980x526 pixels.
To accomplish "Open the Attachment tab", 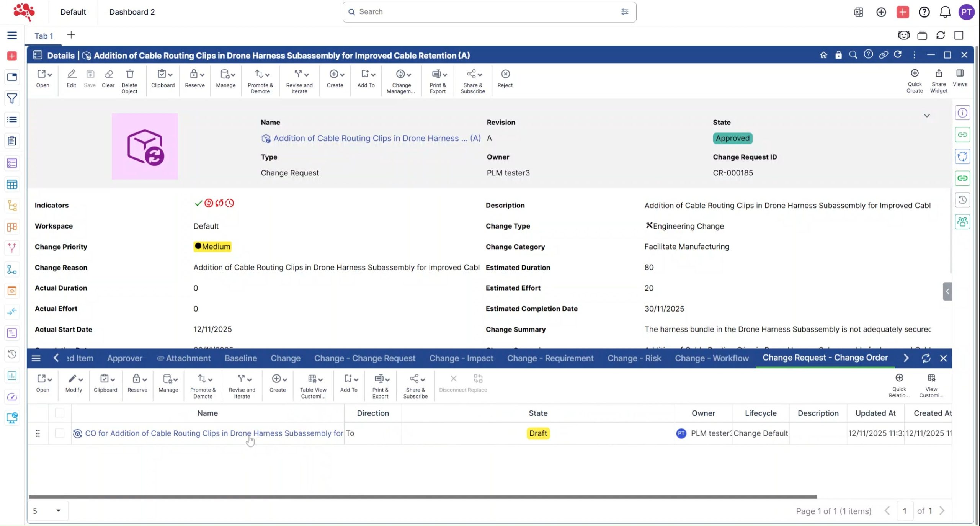I will point(188,358).
